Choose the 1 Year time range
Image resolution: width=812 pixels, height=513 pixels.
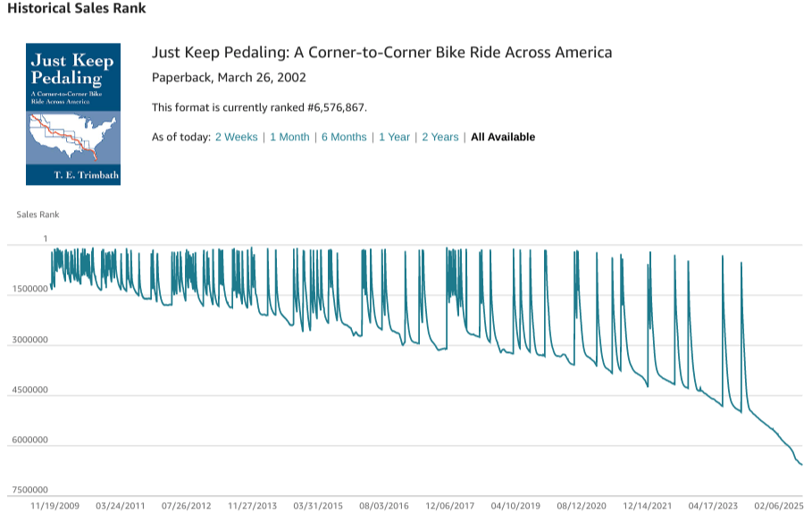pyautogui.click(x=394, y=137)
